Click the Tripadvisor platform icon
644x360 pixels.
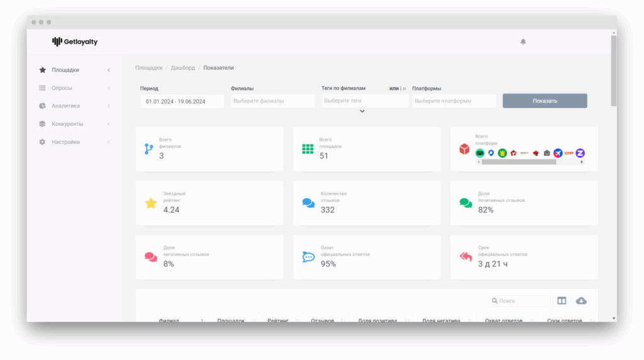pos(480,153)
